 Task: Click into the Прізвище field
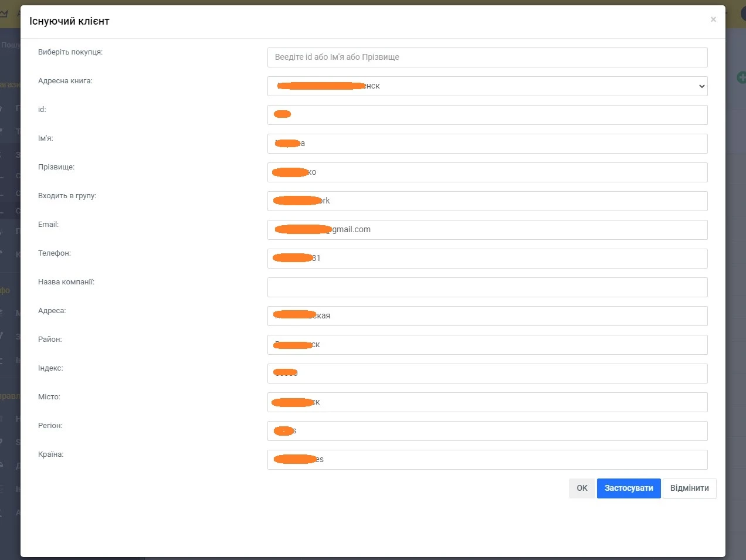(487, 172)
